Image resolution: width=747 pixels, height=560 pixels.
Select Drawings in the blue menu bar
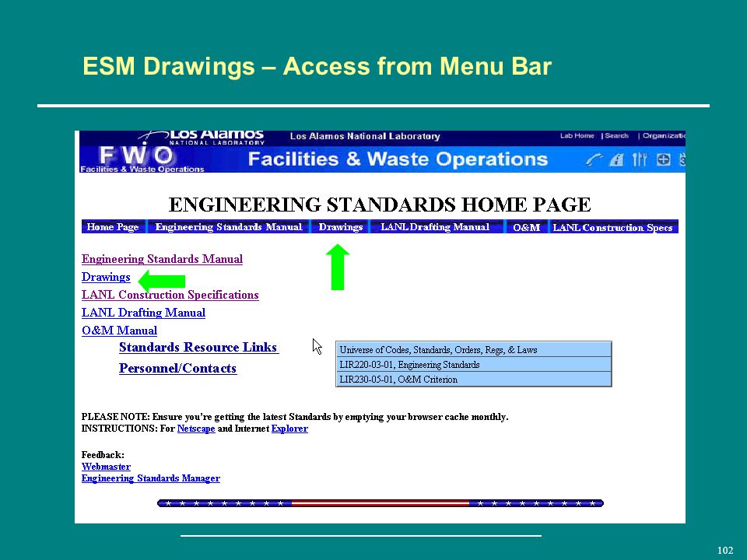coord(341,226)
